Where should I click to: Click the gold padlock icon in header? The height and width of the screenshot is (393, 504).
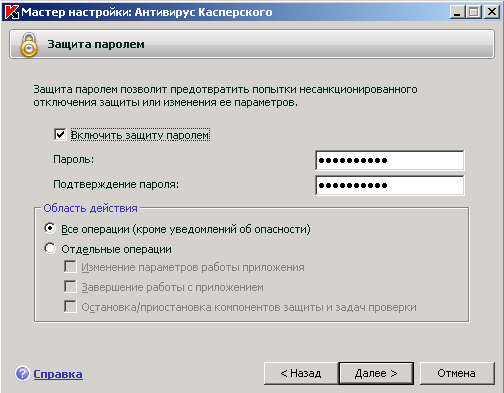(29, 45)
